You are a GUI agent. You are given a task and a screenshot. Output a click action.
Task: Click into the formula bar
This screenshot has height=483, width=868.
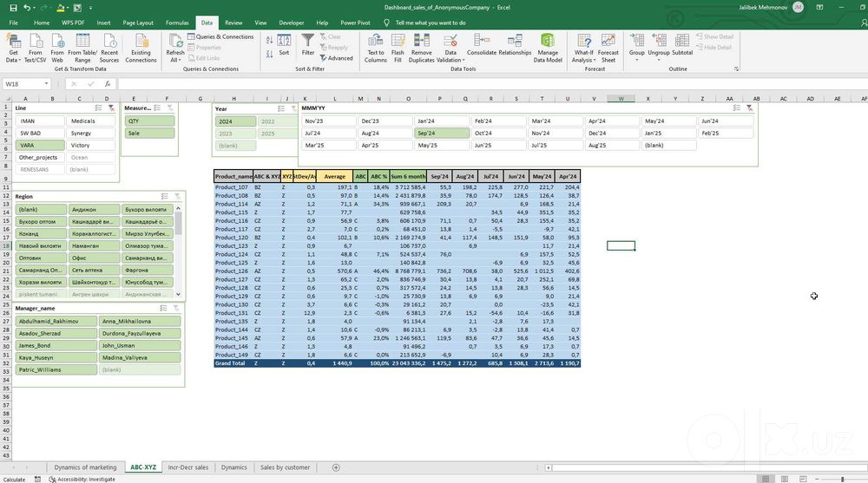point(491,83)
